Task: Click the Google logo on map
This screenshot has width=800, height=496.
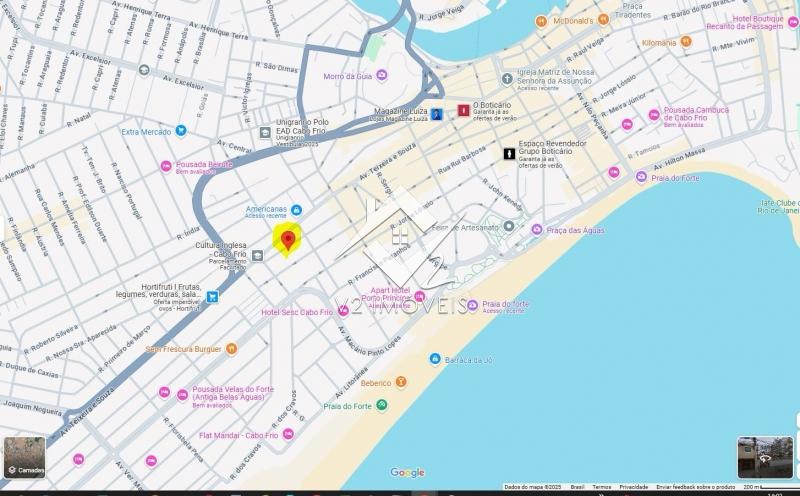Action: (x=407, y=472)
